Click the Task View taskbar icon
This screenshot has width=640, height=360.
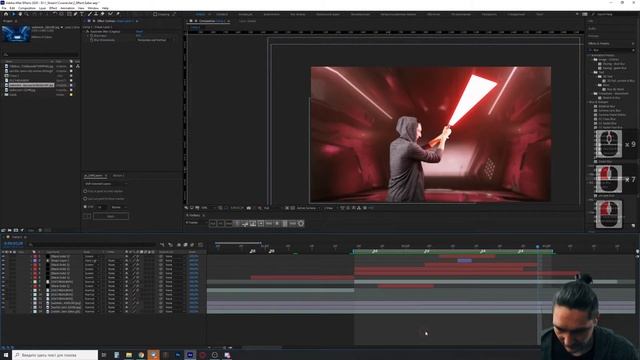tap(104, 355)
